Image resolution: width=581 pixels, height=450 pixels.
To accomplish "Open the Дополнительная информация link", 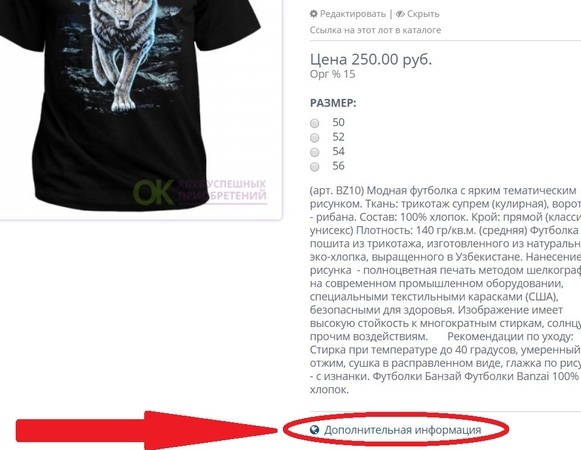I will tap(402, 430).
